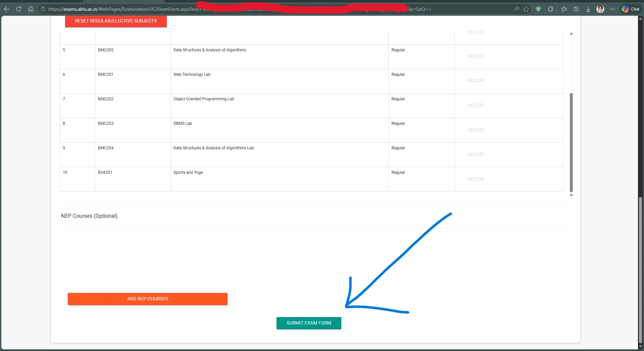Delete the BMC205 Data Structures subject
The width and height of the screenshot is (644, 351).
coord(476,56)
